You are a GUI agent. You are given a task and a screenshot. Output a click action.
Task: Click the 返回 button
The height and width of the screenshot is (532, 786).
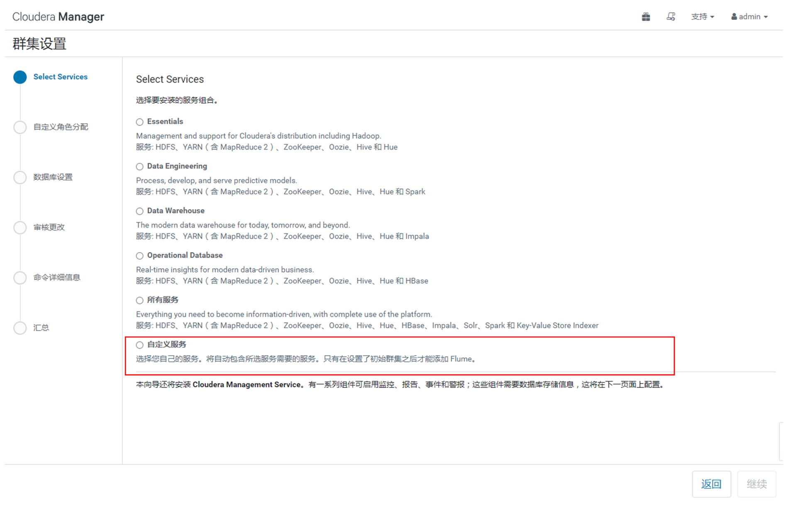[x=711, y=484]
